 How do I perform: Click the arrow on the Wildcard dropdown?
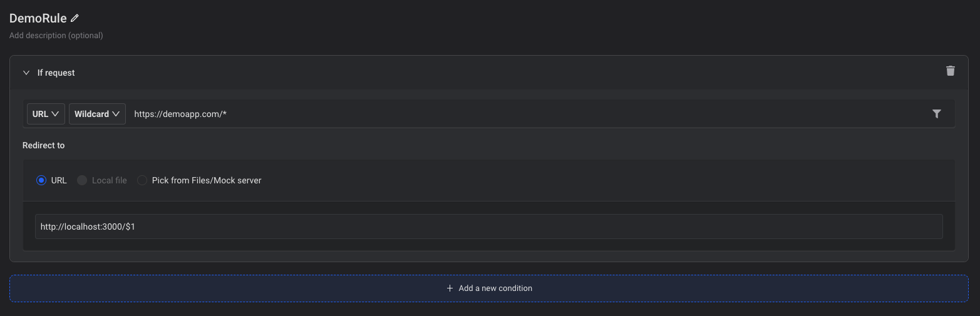click(116, 114)
